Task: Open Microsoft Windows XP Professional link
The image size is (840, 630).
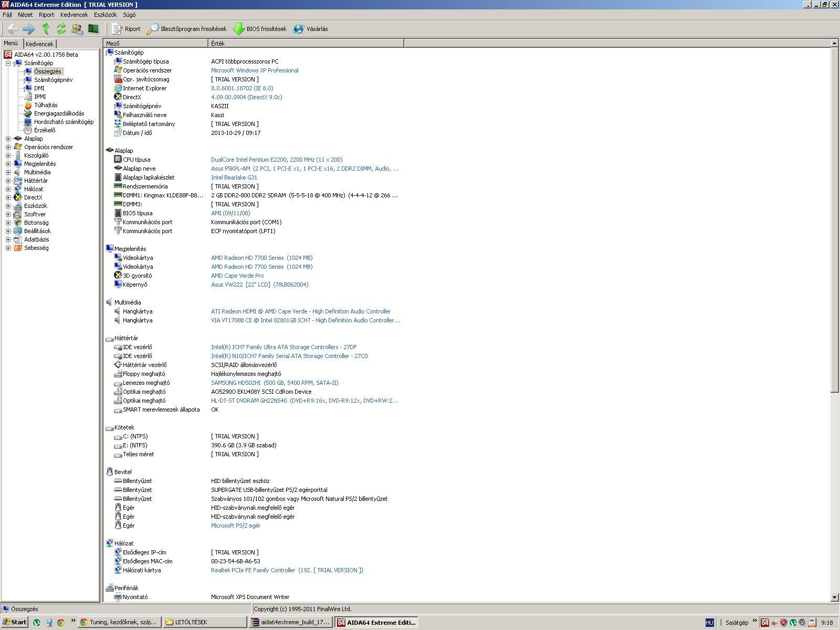Action: point(255,70)
